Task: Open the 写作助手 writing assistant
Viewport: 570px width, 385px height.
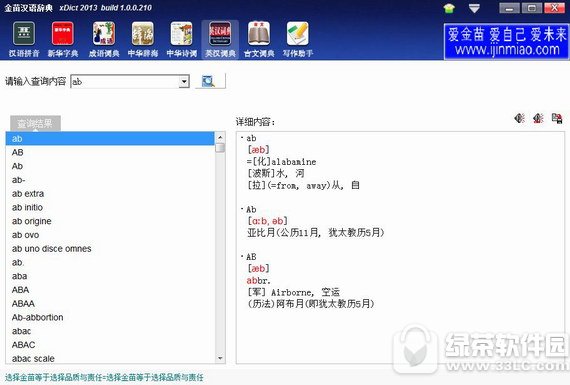Action: pos(298,39)
